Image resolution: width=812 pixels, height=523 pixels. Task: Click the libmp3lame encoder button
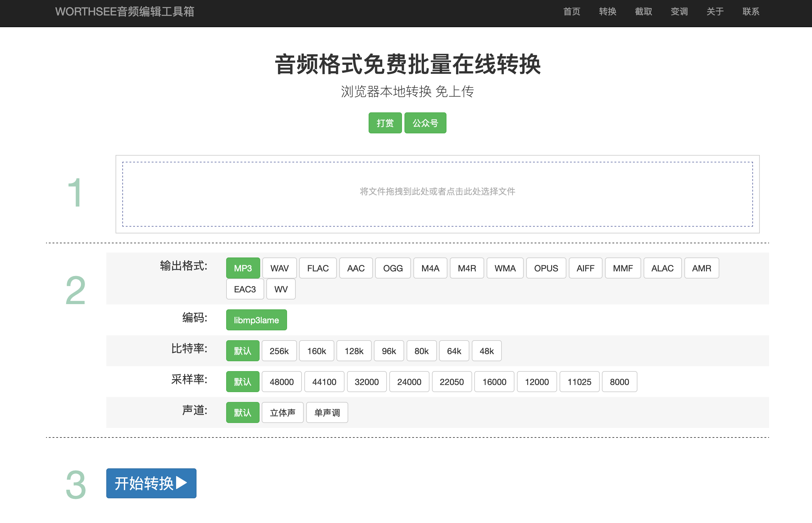click(256, 320)
